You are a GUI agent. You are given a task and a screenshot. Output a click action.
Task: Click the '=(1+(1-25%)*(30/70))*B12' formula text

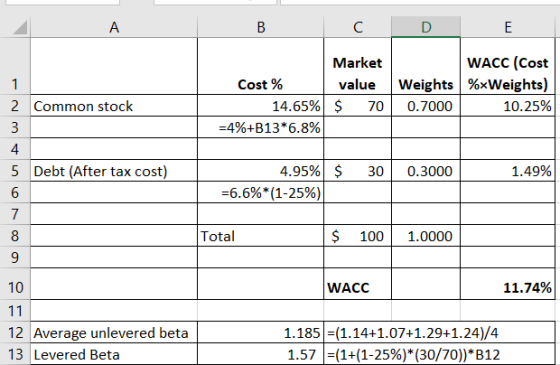point(414,355)
